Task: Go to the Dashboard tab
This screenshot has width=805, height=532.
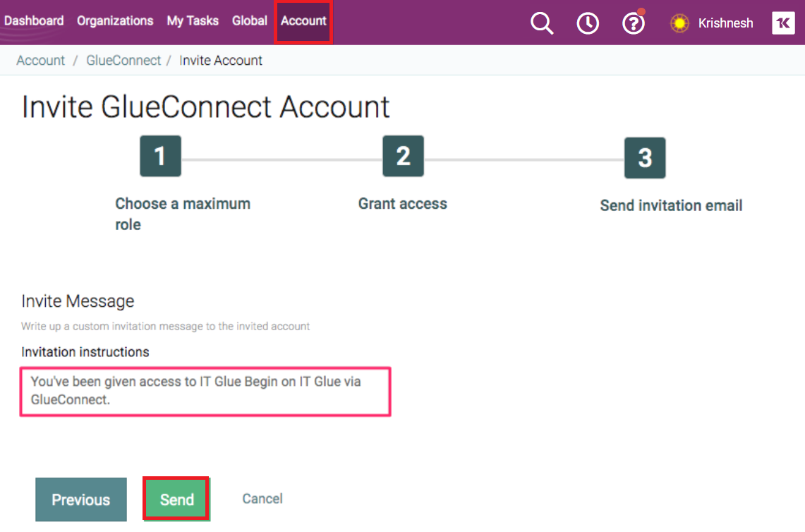Action: point(34,20)
